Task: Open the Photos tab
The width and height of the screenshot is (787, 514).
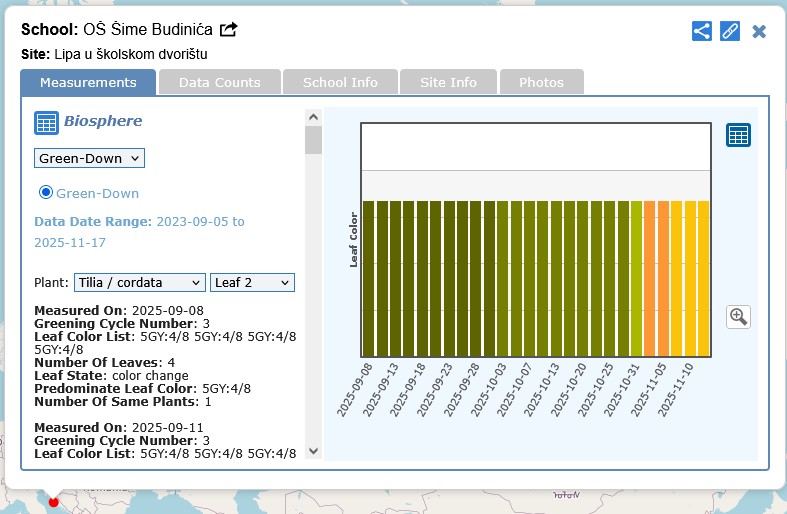Action: pyautogui.click(x=541, y=82)
